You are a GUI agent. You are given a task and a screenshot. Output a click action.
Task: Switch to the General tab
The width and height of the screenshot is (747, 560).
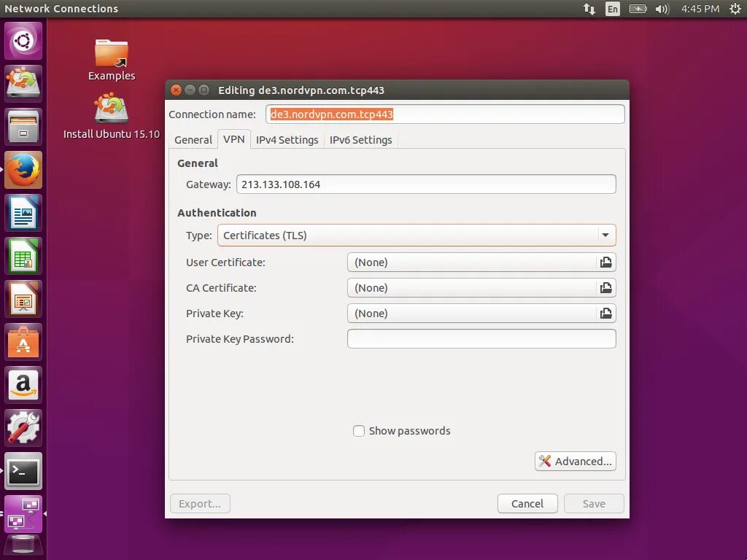[193, 140]
